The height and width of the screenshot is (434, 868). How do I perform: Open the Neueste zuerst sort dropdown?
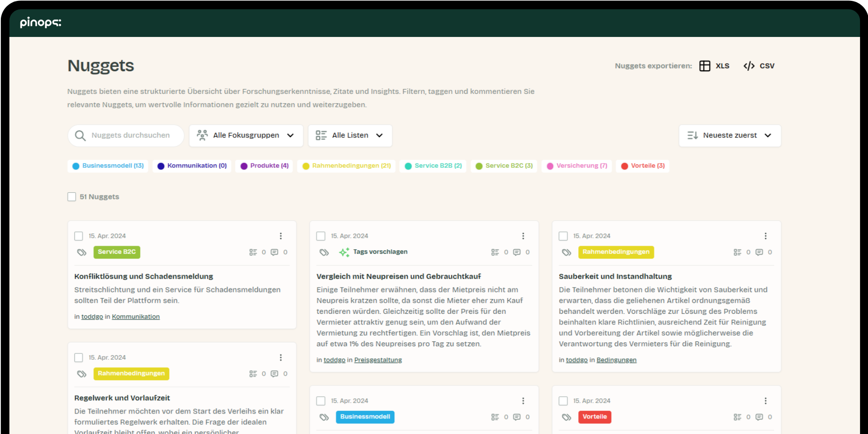pyautogui.click(x=730, y=135)
